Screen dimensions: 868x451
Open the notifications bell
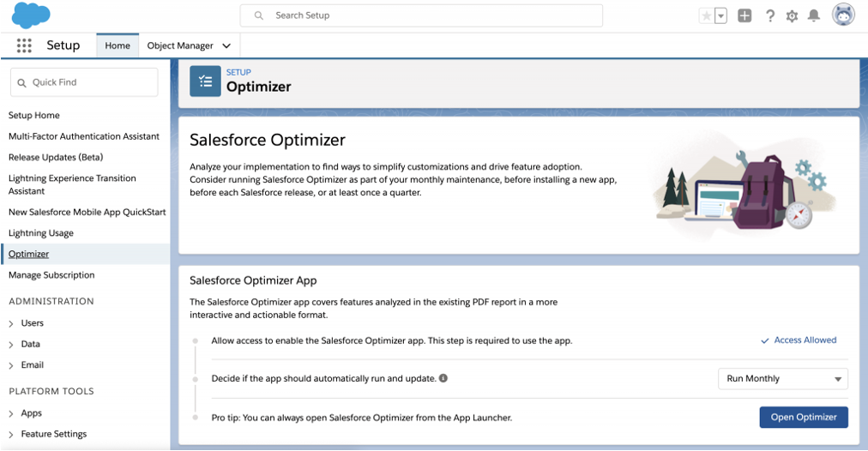coord(814,16)
